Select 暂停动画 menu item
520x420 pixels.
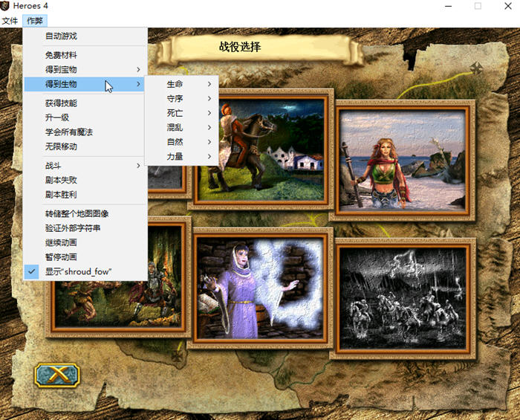coord(85,257)
